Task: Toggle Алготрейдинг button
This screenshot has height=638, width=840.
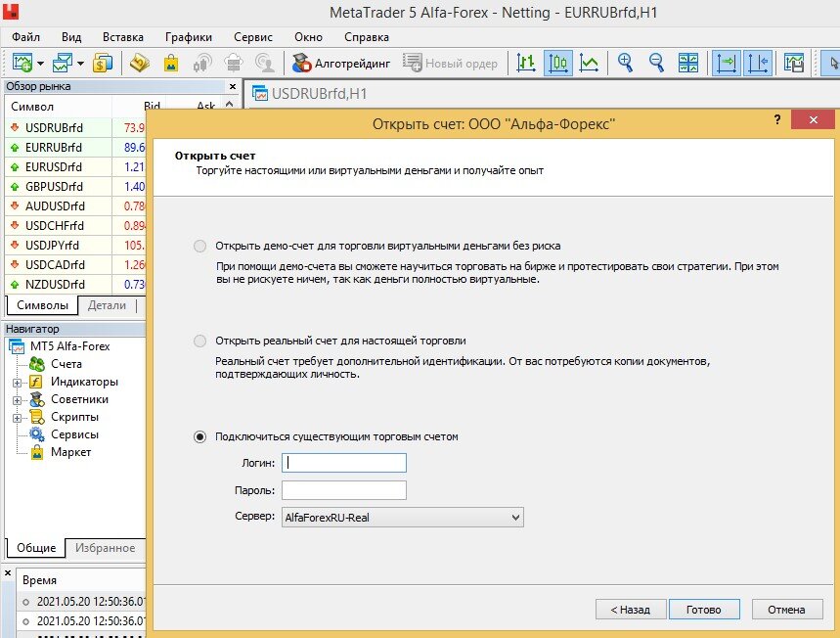Action: coord(341,64)
